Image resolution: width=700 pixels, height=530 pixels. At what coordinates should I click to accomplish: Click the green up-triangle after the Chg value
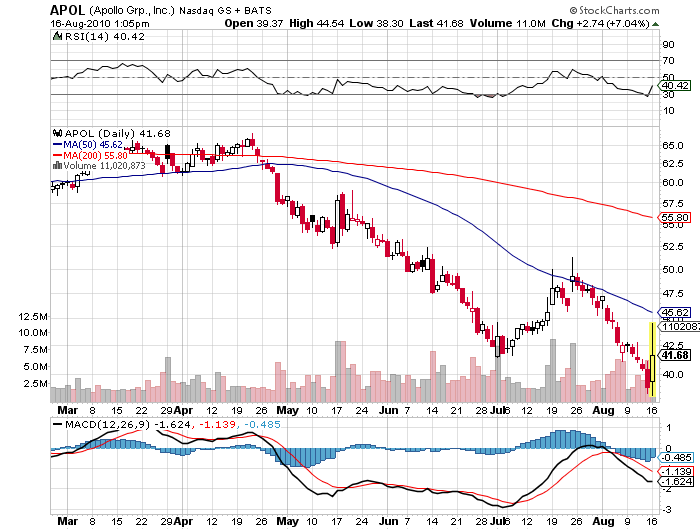(655, 24)
